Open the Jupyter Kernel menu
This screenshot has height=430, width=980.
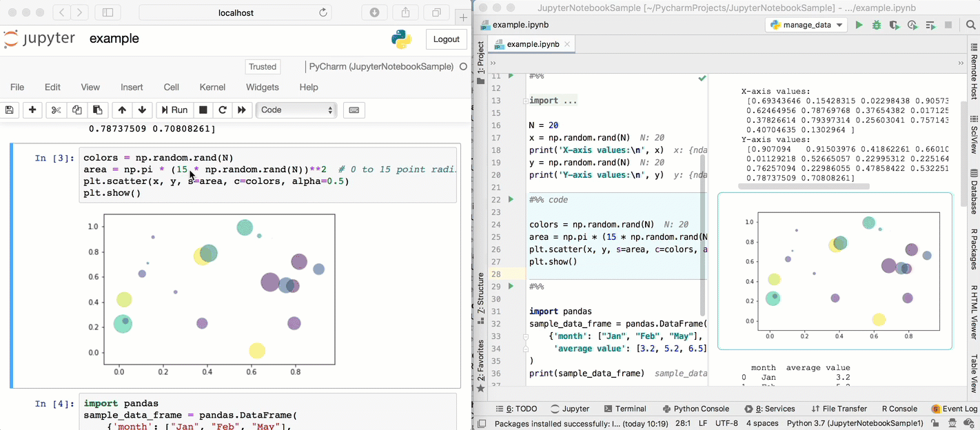point(212,87)
